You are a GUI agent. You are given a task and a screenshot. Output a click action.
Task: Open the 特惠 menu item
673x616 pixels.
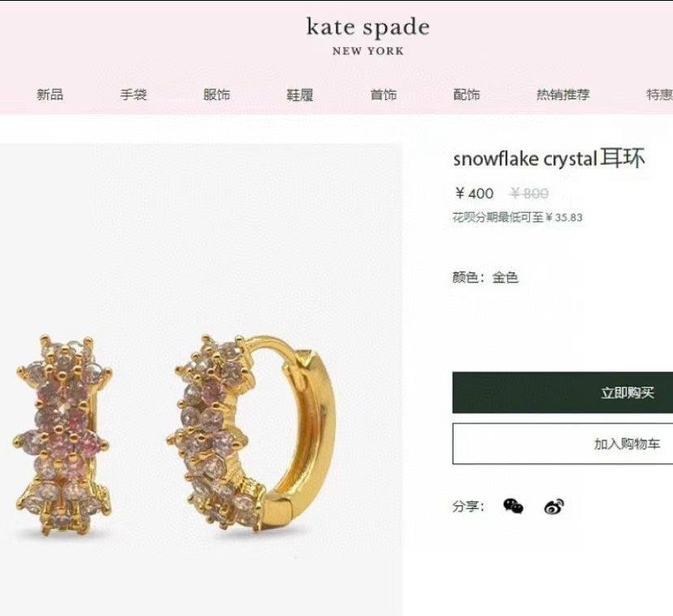660,94
